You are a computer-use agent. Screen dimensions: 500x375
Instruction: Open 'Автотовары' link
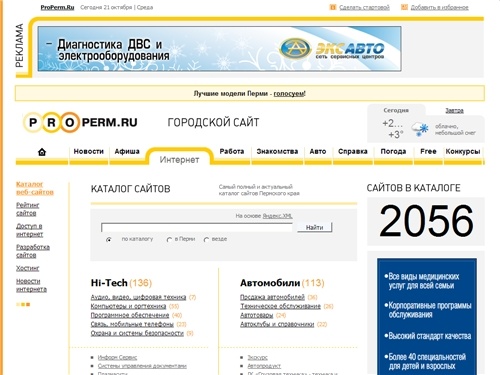point(257,315)
